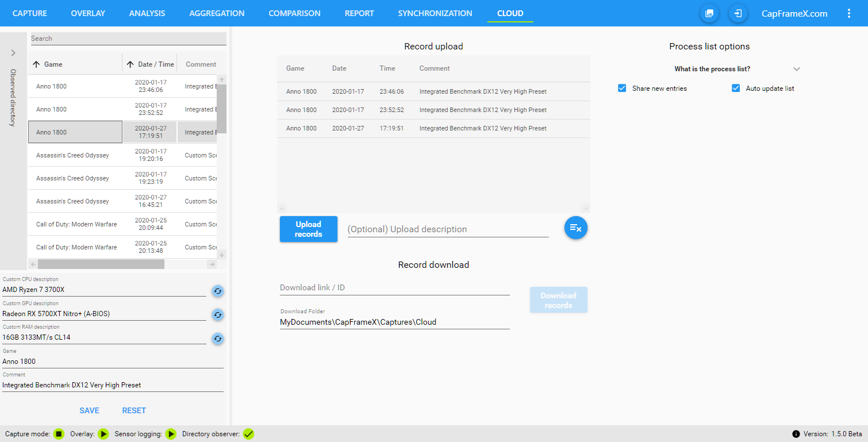The image size is (868, 442).
Task: Toggle the Overlay play status icon
Action: (103, 434)
